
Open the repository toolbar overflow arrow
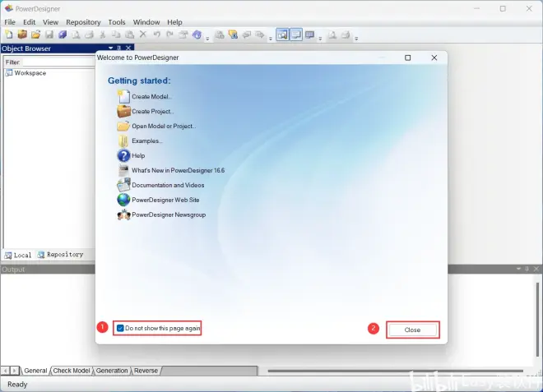tap(271, 39)
